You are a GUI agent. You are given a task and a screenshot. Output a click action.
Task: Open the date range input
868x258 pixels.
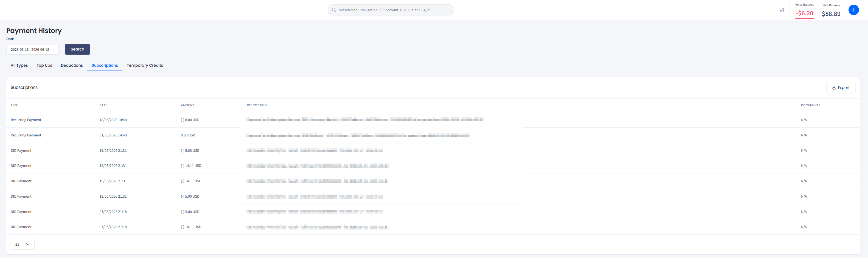[x=32, y=49]
